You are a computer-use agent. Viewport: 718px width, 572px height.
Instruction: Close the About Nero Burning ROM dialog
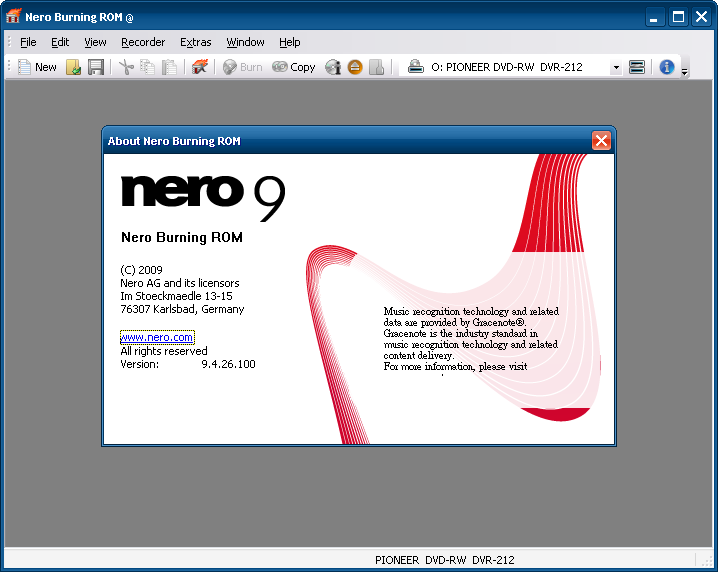[601, 141]
